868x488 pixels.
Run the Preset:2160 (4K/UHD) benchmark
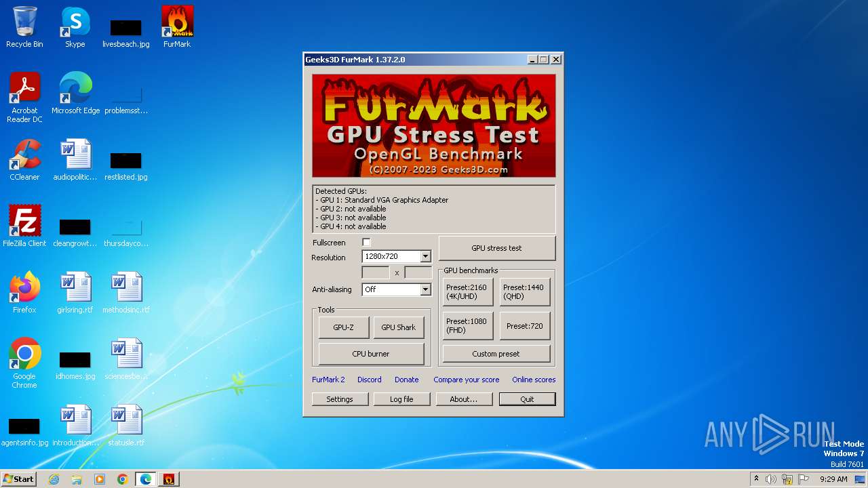coord(468,291)
